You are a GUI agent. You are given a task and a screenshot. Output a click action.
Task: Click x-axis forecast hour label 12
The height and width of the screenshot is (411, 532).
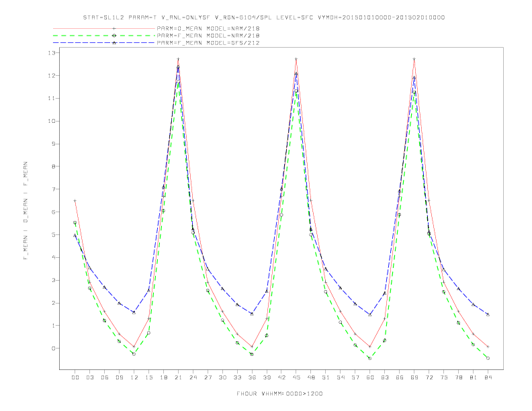tap(134, 377)
